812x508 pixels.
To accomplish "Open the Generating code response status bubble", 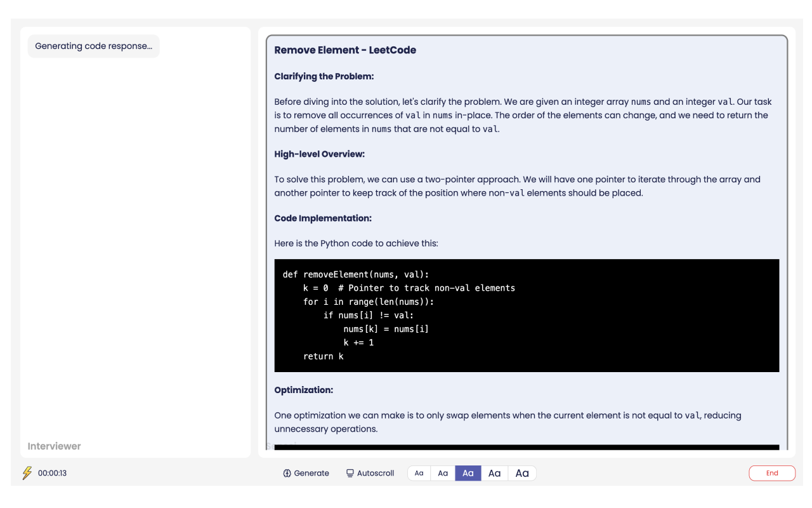I will [93, 46].
